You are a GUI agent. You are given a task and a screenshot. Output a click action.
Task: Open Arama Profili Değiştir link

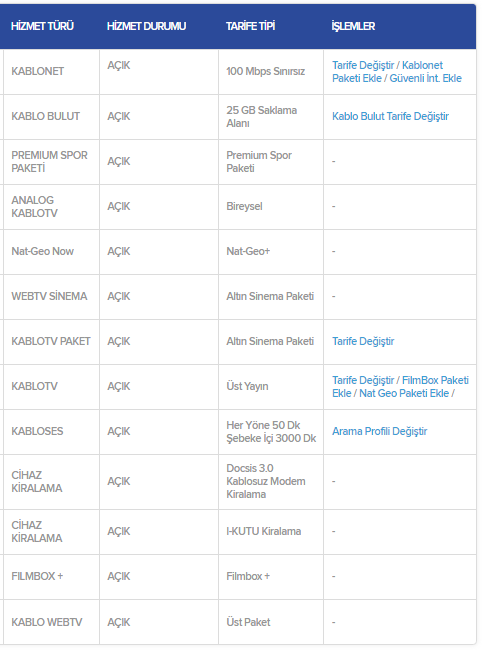coord(380,431)
